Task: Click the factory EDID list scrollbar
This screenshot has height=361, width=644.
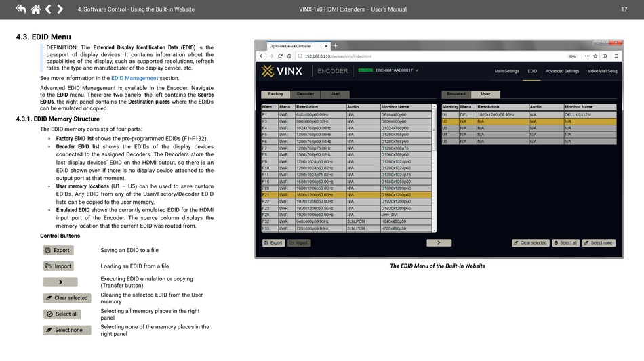Action: (x=434, y=131)
